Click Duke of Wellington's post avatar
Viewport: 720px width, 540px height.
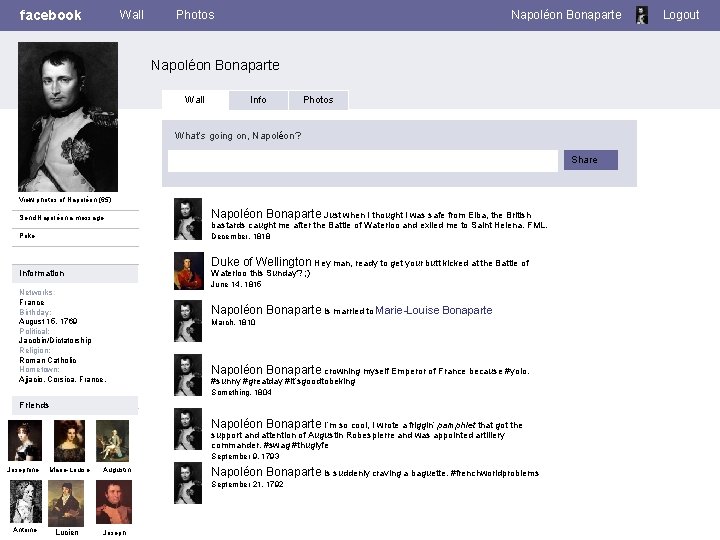(x=188, y=271)
